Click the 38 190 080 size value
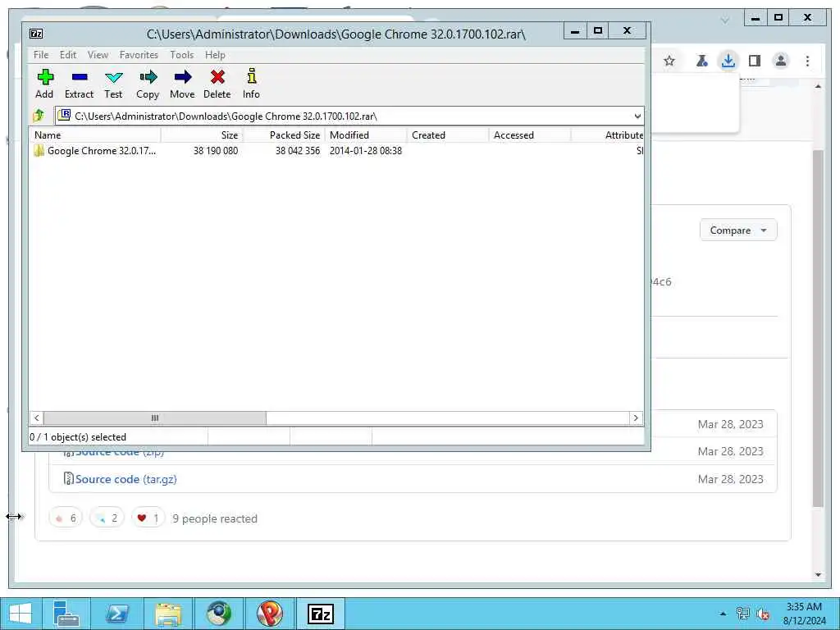 tap(216, 151)
